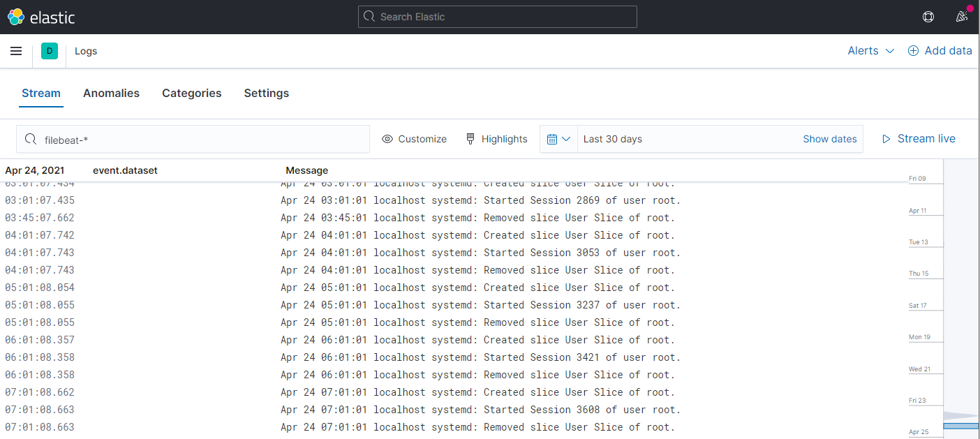Image resolution: width=980 pixels, height=439 pixels.
Task: Click the Stream live play icon
Action: click(886, 139)
